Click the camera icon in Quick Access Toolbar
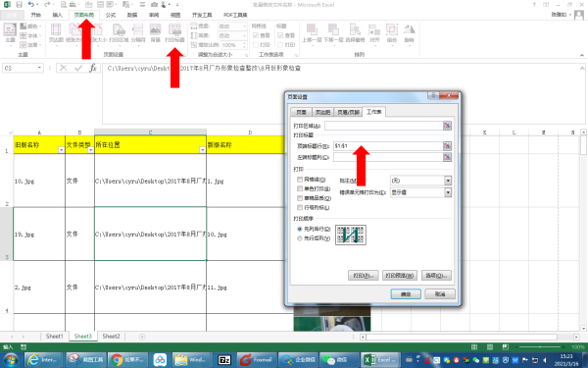The width and height of the screenshot is (588, 368). click(x=154, y=5)
